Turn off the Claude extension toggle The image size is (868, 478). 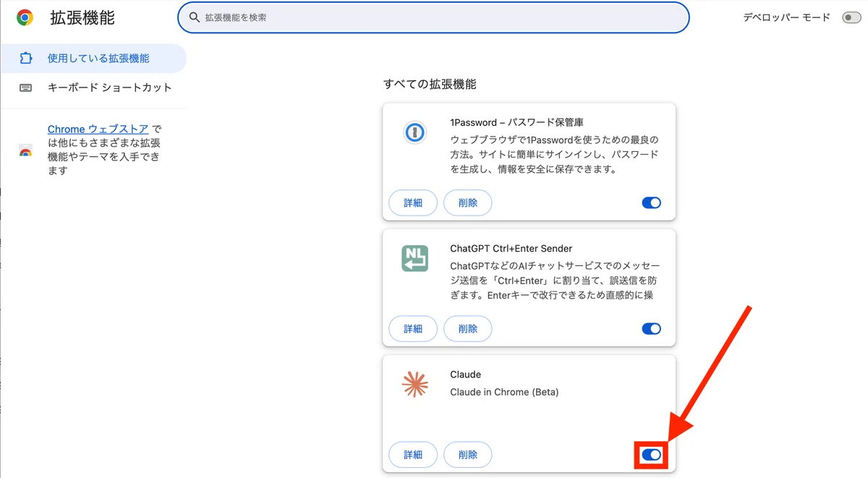click(651, 455)
